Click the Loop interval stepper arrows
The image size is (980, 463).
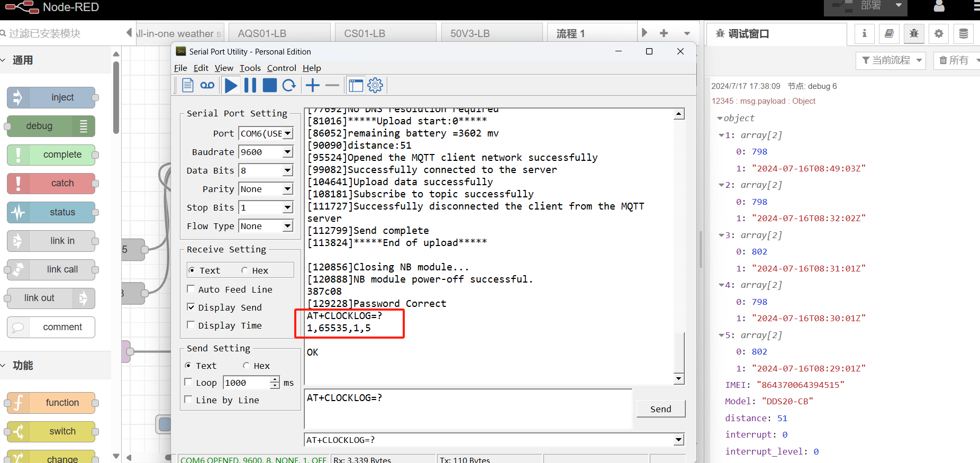[x=275, y=382]
